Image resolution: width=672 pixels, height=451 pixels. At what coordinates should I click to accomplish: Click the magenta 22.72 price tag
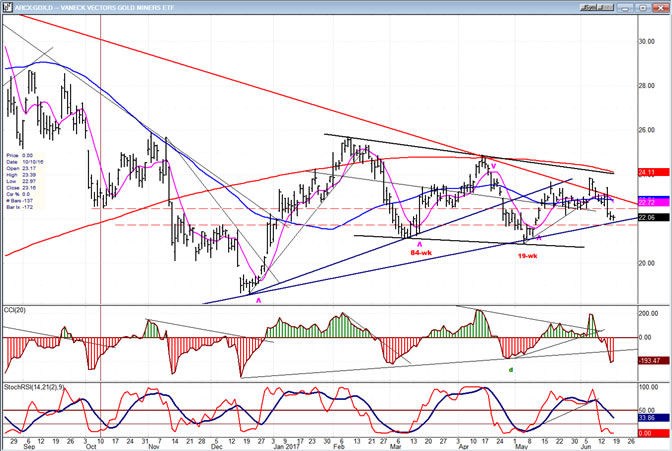[x=653, y=202]
